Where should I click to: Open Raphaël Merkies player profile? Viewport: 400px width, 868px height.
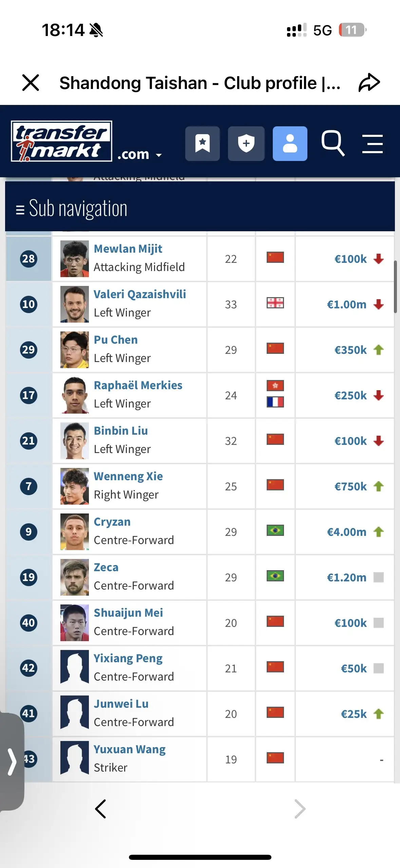point(138,385)
